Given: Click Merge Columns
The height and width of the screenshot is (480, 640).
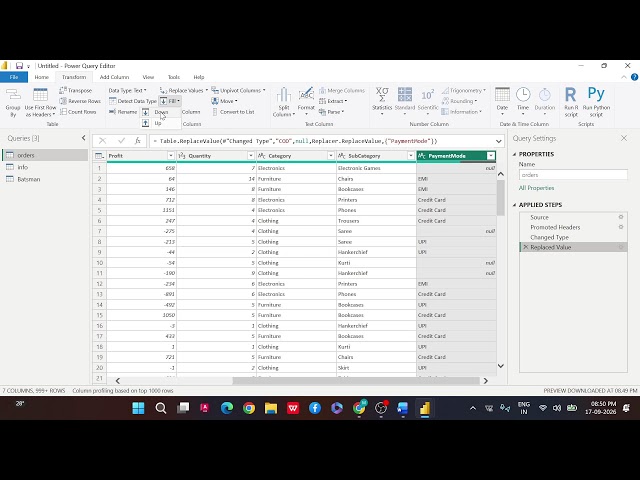Looking at the screenshot, I should [342, 90].
